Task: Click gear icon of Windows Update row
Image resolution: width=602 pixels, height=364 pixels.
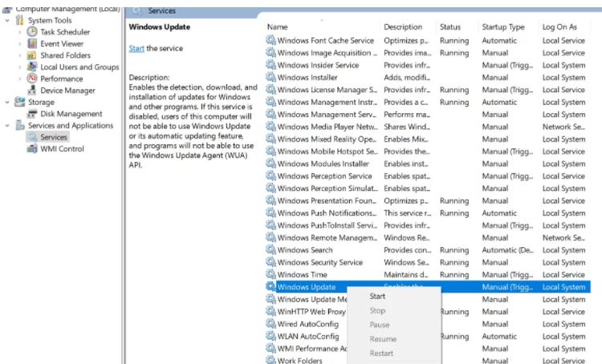Action: (x=270, y=286)
